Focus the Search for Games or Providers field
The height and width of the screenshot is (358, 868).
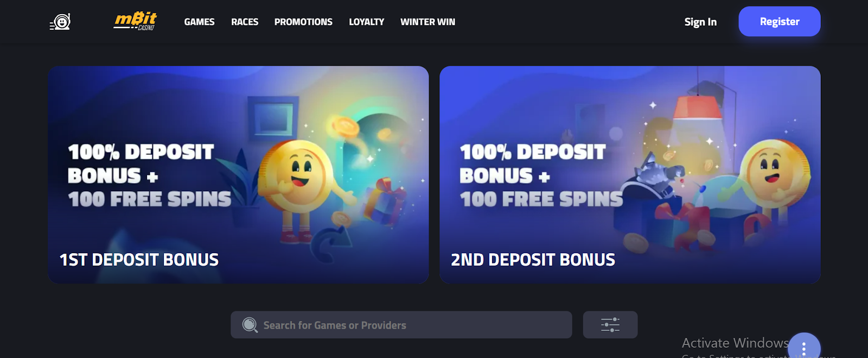pos(401,325)
